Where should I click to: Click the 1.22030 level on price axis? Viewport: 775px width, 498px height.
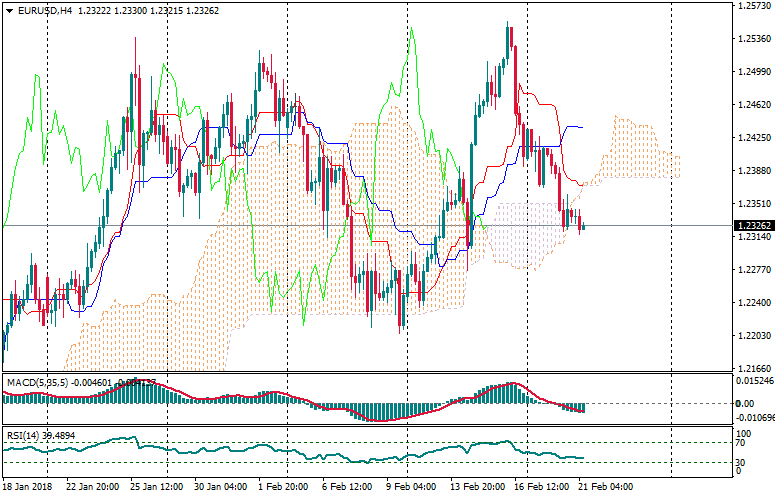(752, 336)
